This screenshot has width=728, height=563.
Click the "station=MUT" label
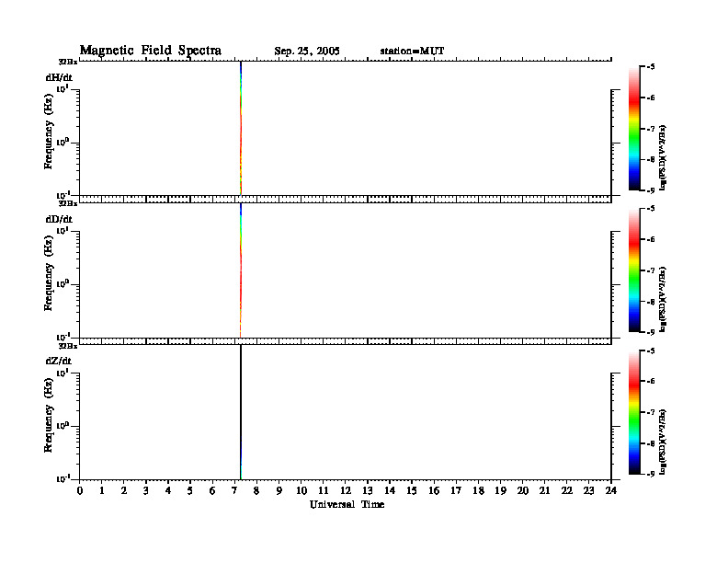click(x=412, y=51)
